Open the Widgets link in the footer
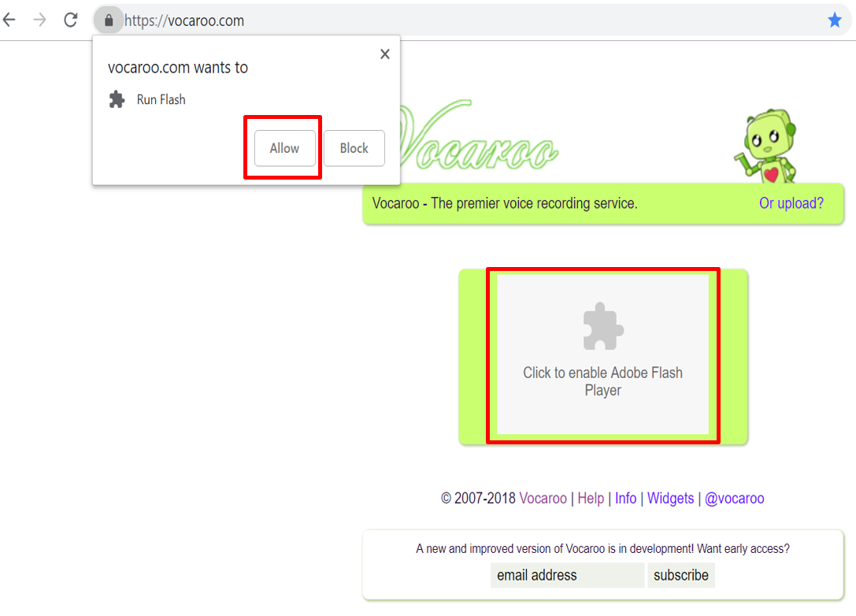Viewport: 856px width, 616px height. (670, 499)
